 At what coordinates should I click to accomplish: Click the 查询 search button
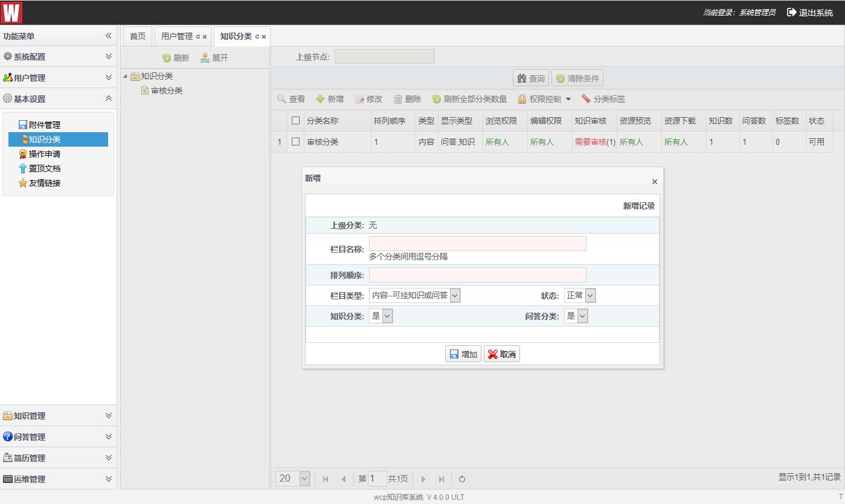coord(531,78)
